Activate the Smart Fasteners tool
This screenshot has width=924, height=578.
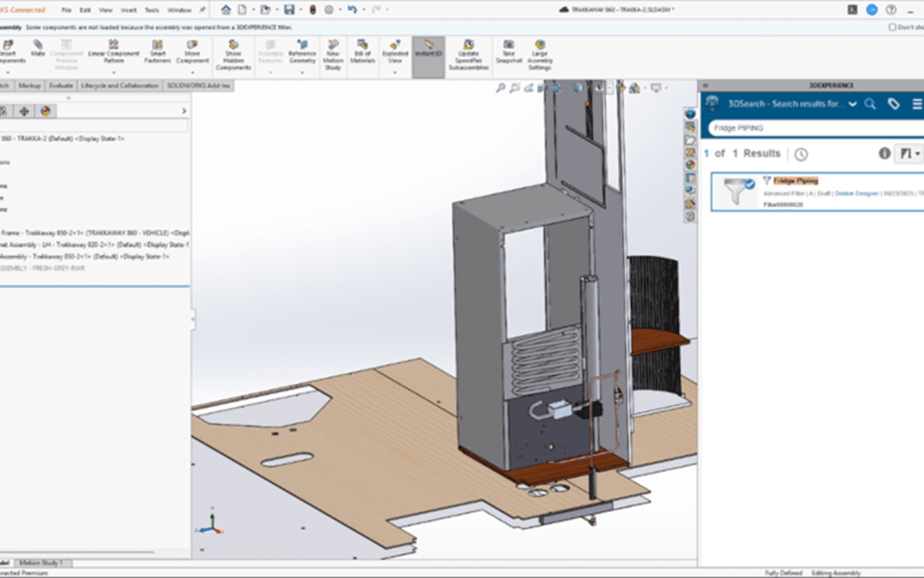[x=157, y=51]
